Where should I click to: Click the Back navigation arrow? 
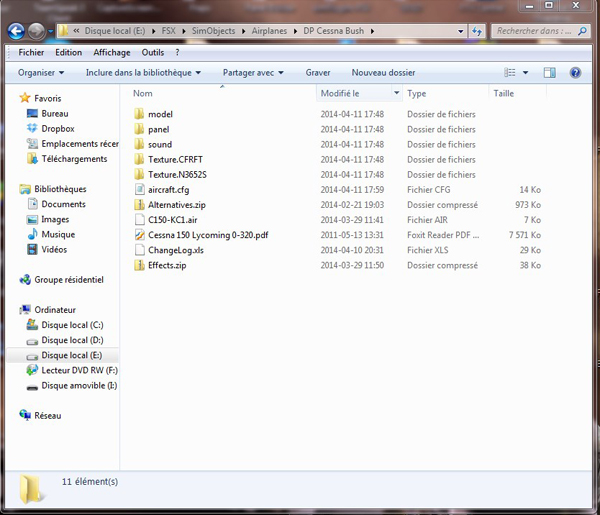click(16, 31)
